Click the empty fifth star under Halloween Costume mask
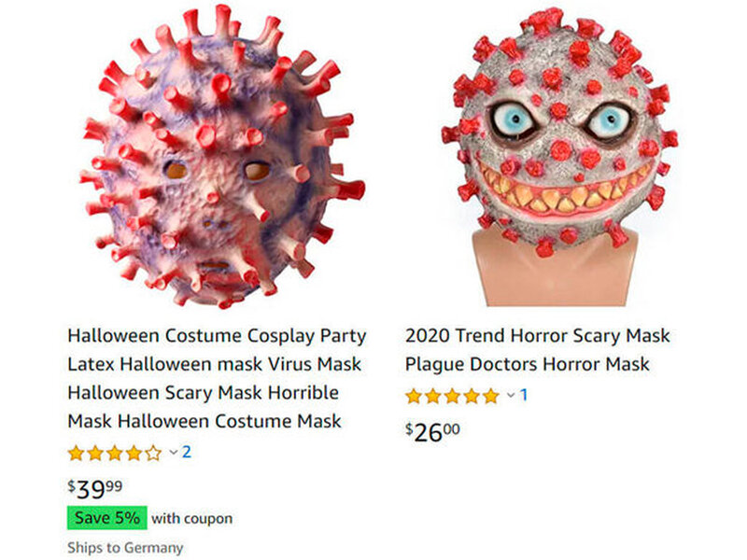Screen dimensions: 747x560 (153, 453)
